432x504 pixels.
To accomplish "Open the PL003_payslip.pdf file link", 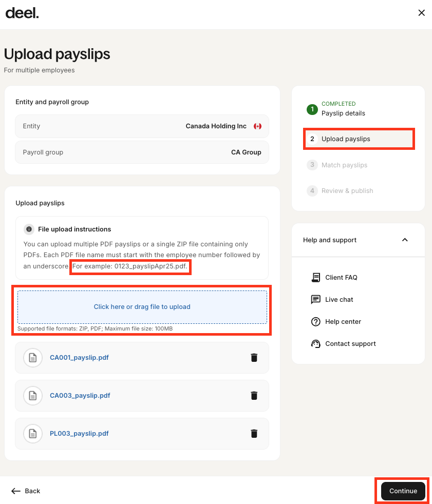I will coord(79,434).
